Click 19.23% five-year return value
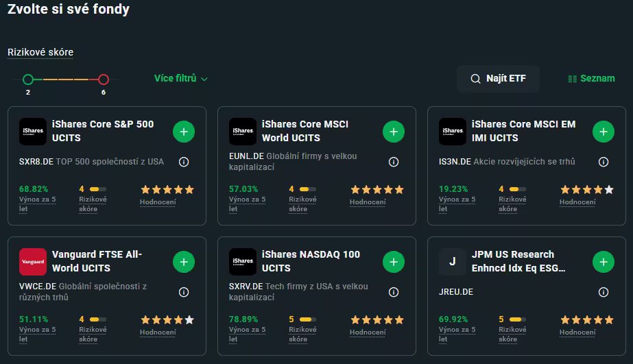Image resolution: width=633 pixels, height=364 pixels. pyautogui.click(x=453, y=189)
